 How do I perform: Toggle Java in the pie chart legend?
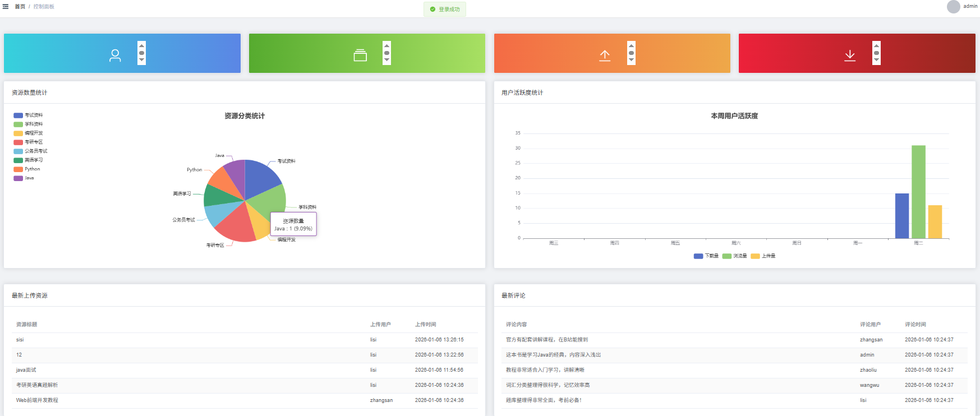click(x=24, y=178)
